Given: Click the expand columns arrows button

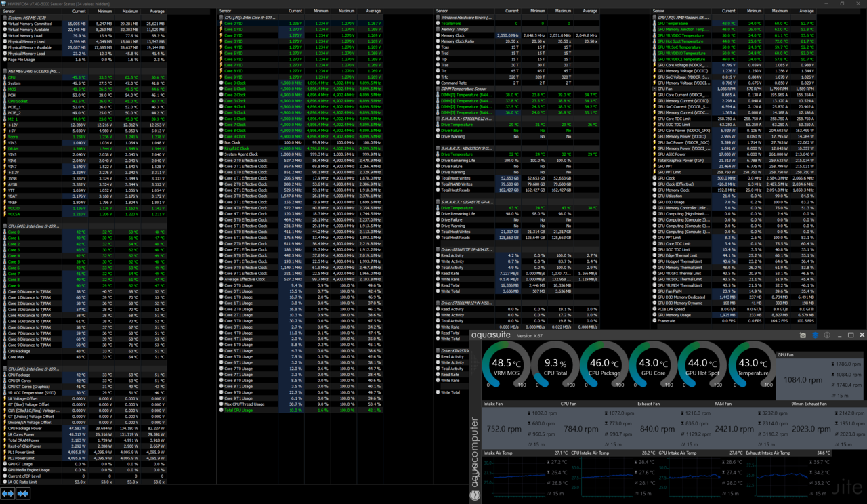Looking at the screenshot, I should (x=8, y=494).
